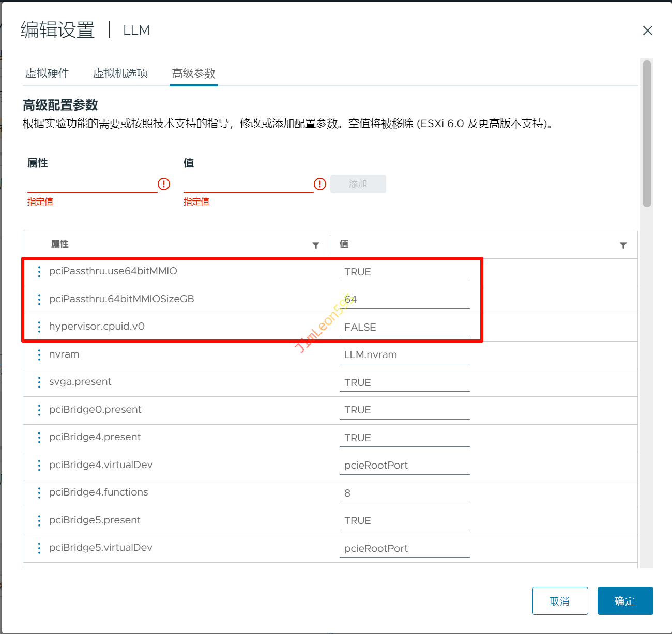
Task: Open the filter for the 属性 column
Action: pos(316,245)
